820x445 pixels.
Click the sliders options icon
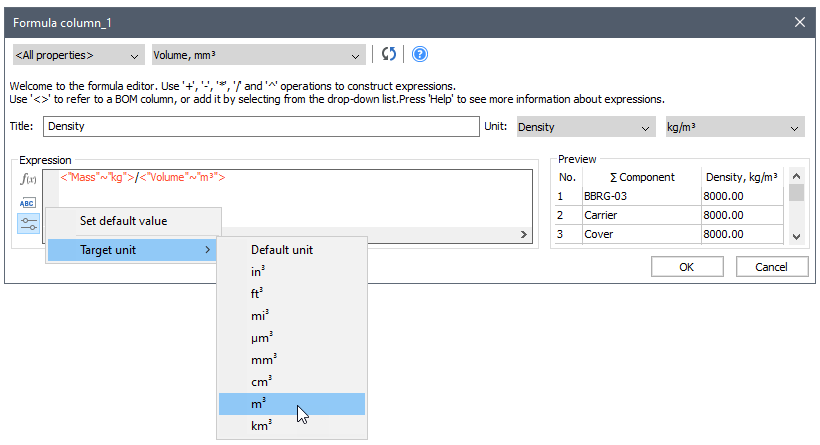[28, 223]
